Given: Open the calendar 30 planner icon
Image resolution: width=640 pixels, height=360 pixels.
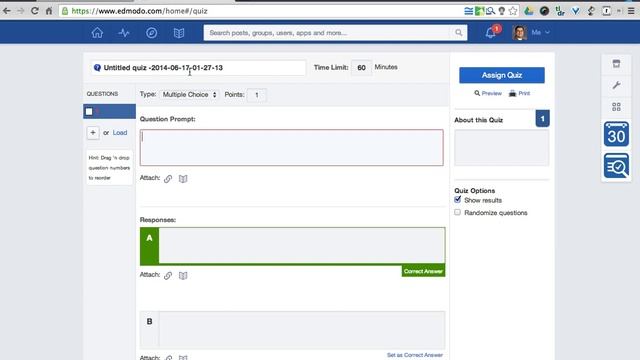Looking at the screenshot, I should click(616, 134).
